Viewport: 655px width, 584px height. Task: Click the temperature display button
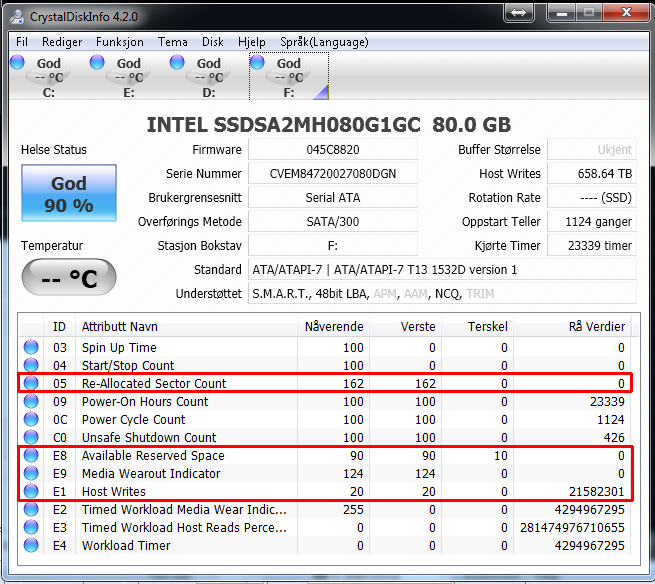[69, 277]
